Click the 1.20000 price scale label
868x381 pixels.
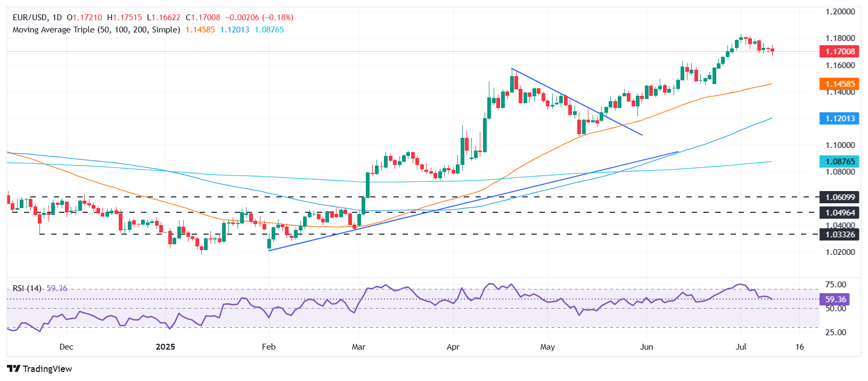(x=840, y=12)
